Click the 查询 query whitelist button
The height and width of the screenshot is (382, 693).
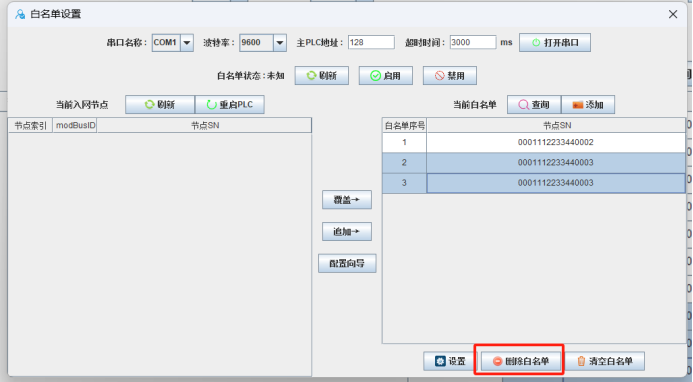point(534,105)
